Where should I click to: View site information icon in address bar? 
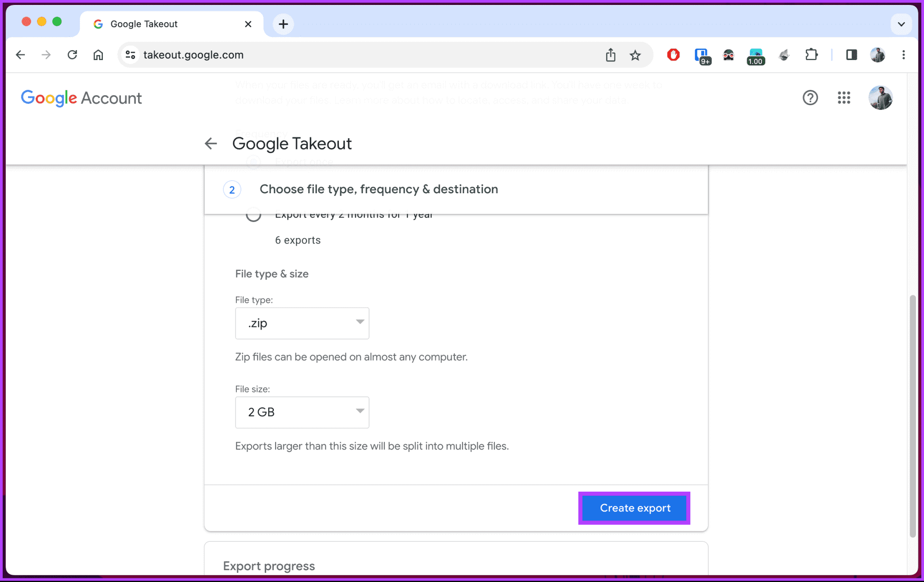point(130,55)
